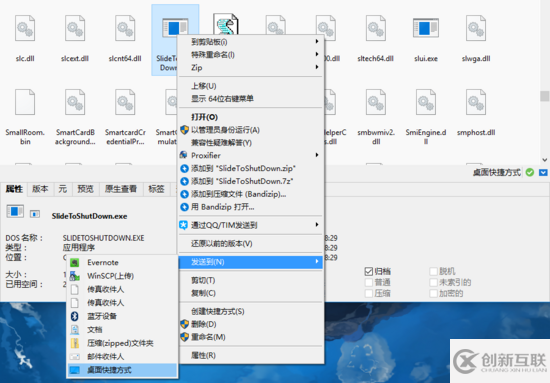This screenshot has height=383, width=550.
Task: Expand the 发送到(N) submenu arrow
Action: pyautogui.click(x=317, y=261)
